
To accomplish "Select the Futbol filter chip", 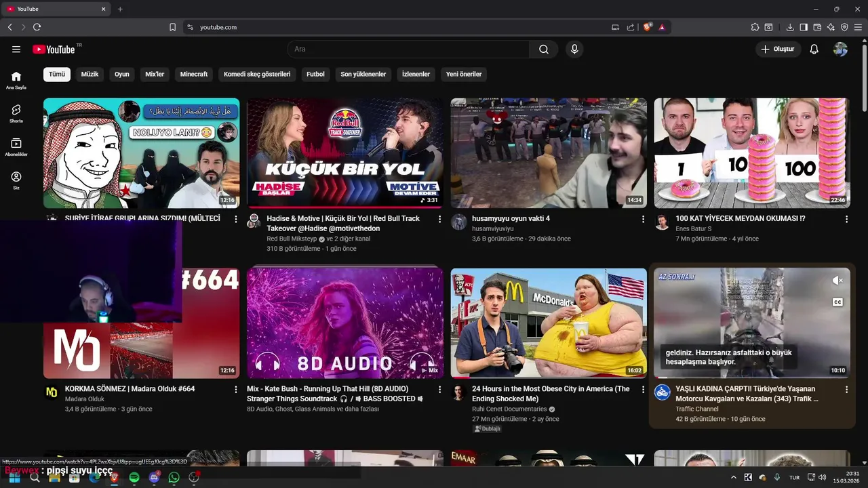I will (x=315, y=74).
